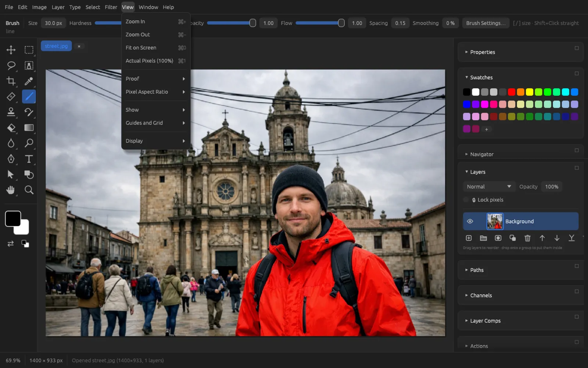Expand the Paths panel
This screenshot has height=368, width=588.
[x=466, y=270]
